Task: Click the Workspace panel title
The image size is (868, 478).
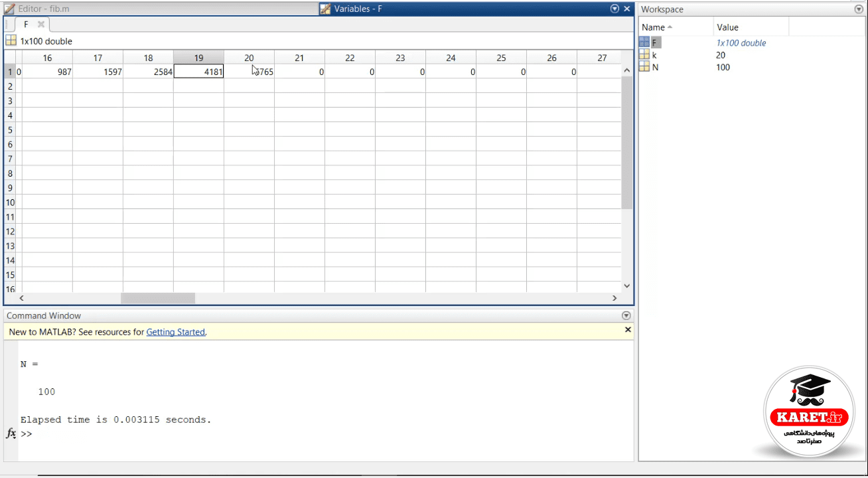Action: click(662, 9)
